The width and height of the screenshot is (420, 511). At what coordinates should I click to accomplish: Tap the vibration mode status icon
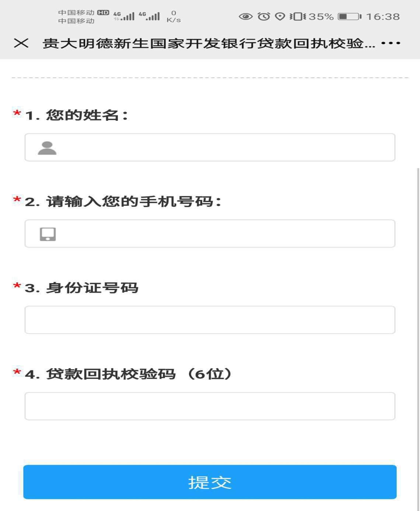coord(297,17)
